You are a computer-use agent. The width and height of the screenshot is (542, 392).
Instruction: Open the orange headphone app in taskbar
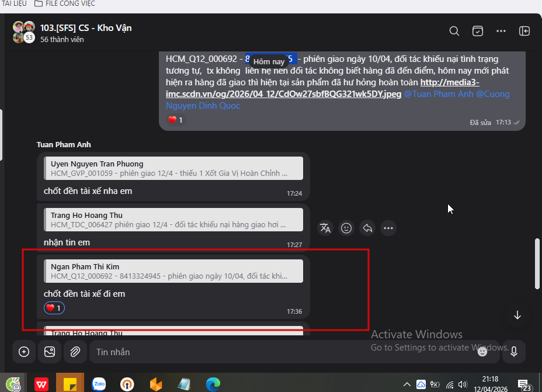click(x=127, y=384)
